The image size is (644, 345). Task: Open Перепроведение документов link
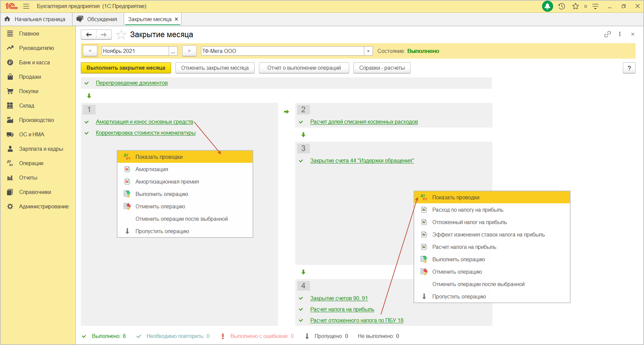(x=132, y=83)
